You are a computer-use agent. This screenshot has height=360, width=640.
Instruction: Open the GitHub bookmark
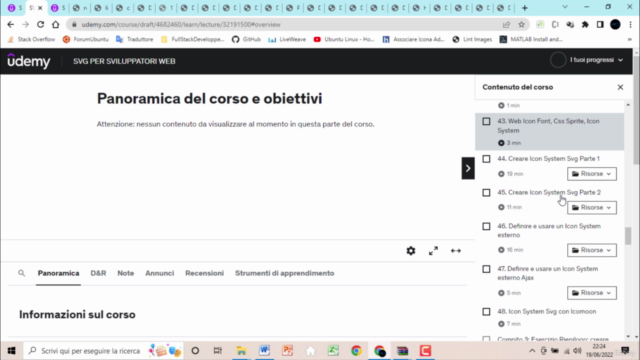point(246,39)
